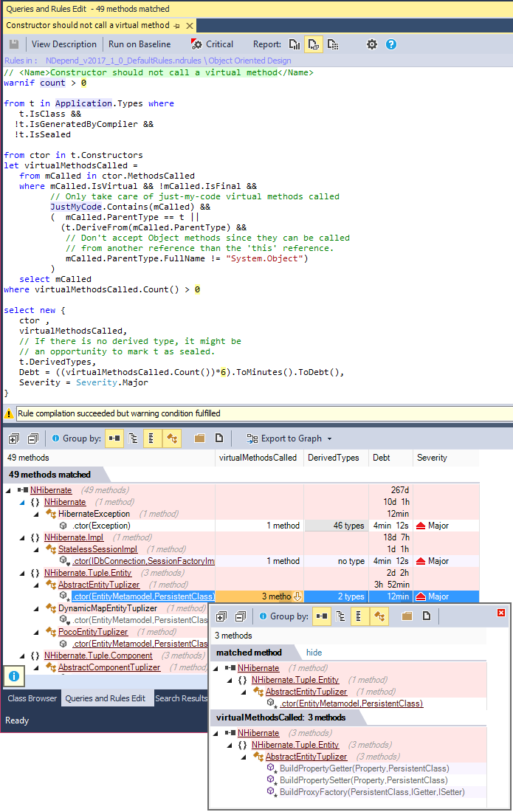Toggle group by assembly in the 3 methods popup
The image size is (513, 812).
tap(322, 616)
